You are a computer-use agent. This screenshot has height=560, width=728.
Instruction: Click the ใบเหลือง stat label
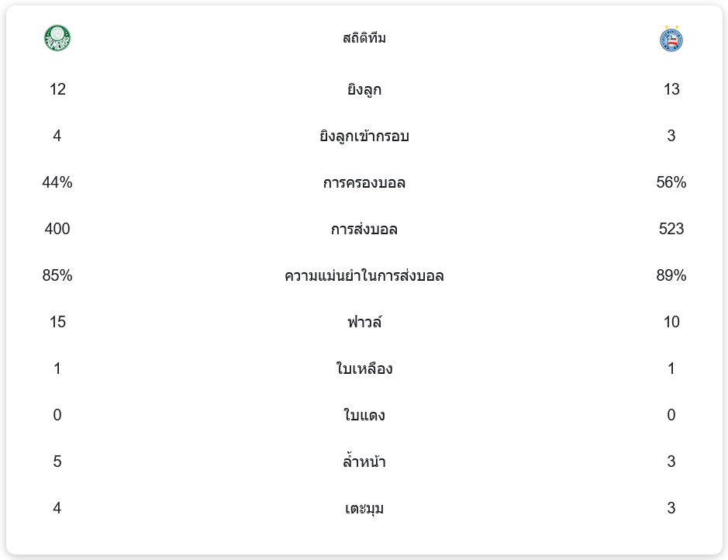(x=364, y=369)
